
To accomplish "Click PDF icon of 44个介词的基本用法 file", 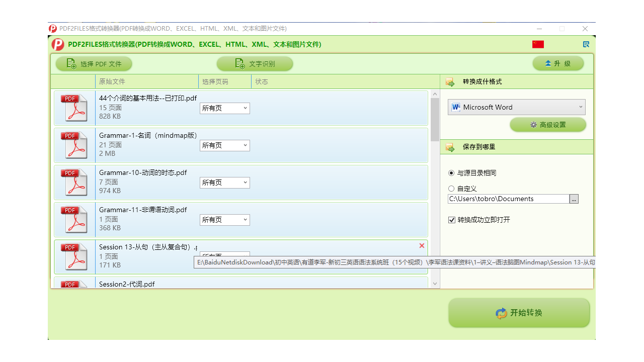I will click(x=74, y=108).
